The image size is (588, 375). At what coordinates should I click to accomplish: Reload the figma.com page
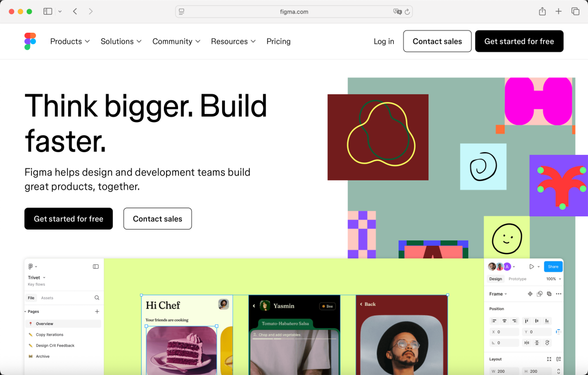[407, 11]
